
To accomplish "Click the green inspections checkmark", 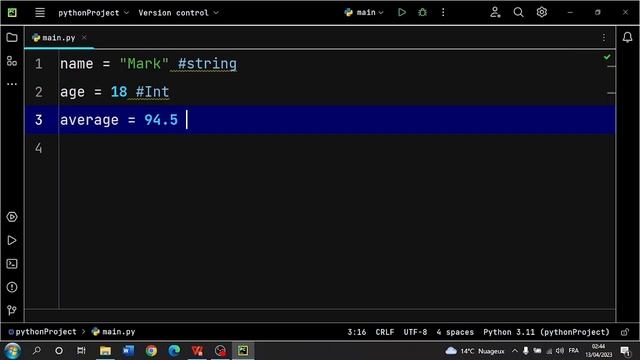I will click(607, 57).
